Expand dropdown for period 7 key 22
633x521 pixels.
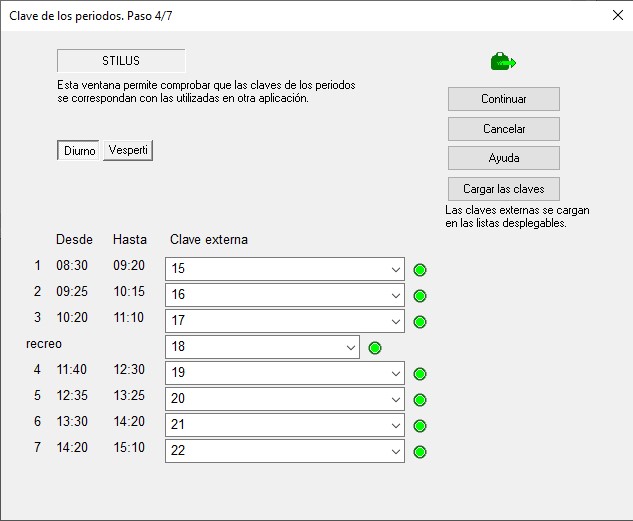click(x=396, y=451)
